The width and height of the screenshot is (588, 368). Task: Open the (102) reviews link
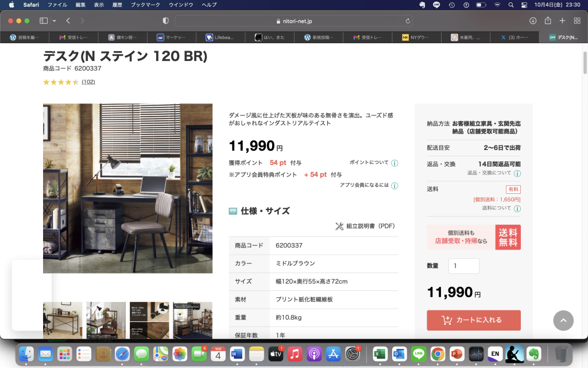[x=89, y=82]
